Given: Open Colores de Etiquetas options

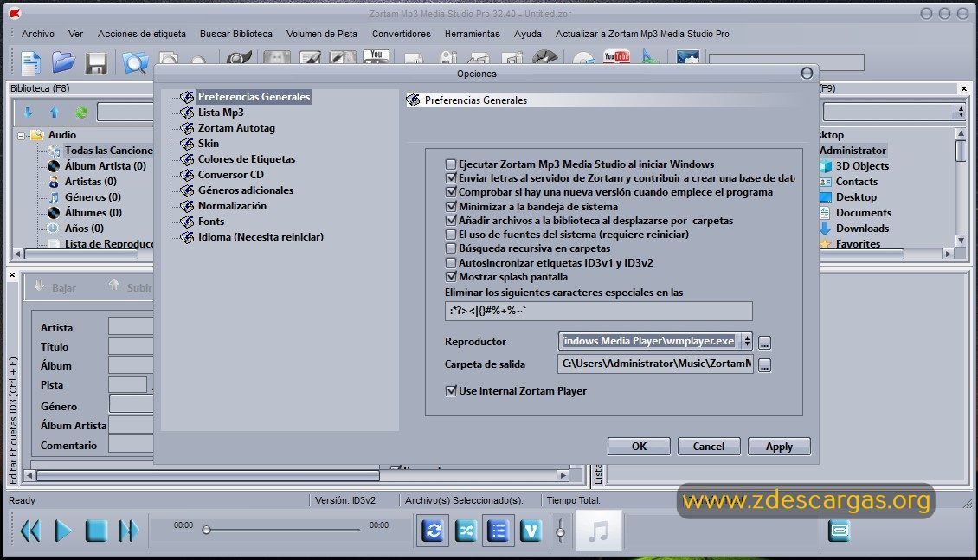Looking at the screenshot, I should point(247,159).
